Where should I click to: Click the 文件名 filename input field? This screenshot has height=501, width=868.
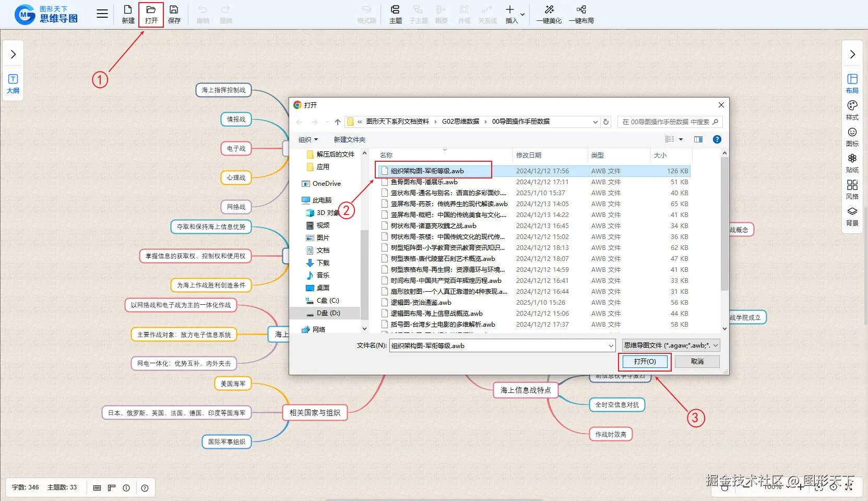pyautogui.click(x=498, y=345)
